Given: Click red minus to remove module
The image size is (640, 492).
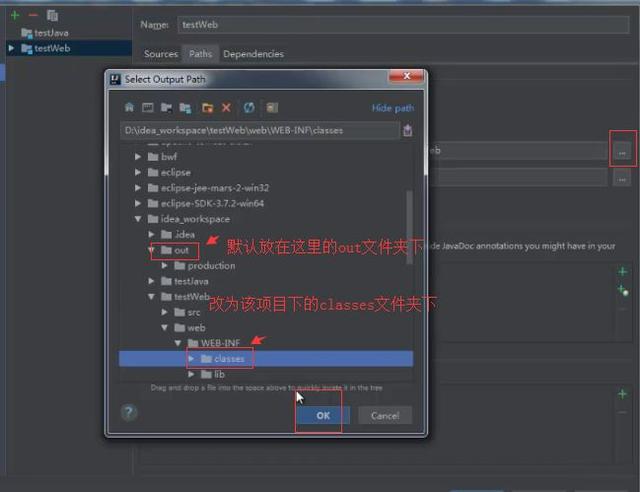Looking at the screenshot, I should (x=33, y=16).
